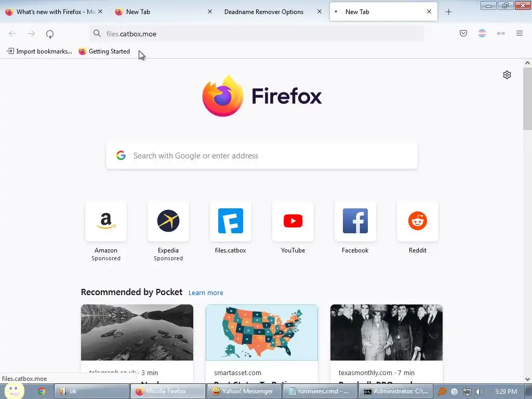Click the Firefox logo on the page
Image resolution: width=532 pixels, height=399 pixels.
click(262, 96)
